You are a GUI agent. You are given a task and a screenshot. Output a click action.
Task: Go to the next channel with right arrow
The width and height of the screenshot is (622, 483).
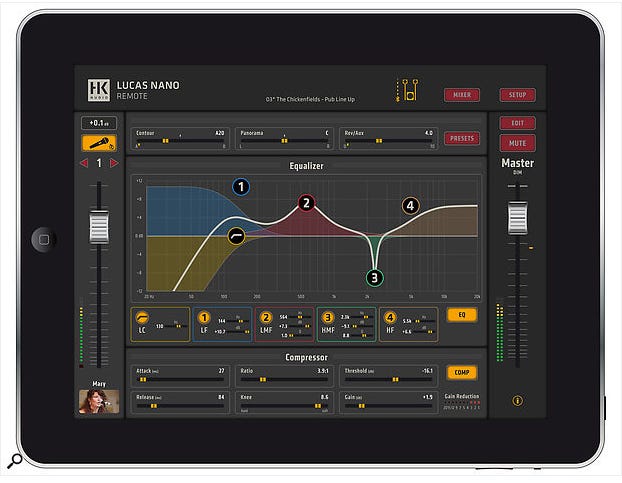click(x=114, y=163)
